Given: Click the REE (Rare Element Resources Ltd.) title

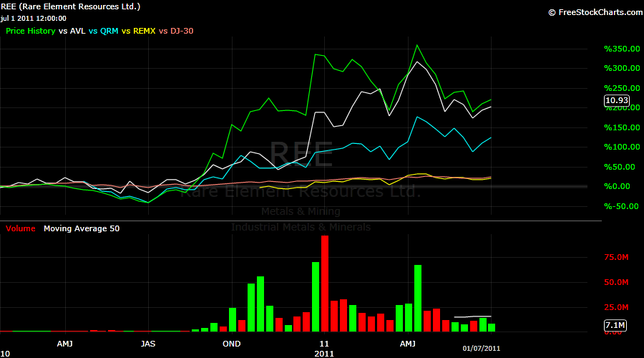Looking at the screenshot, I should (70, 6).
